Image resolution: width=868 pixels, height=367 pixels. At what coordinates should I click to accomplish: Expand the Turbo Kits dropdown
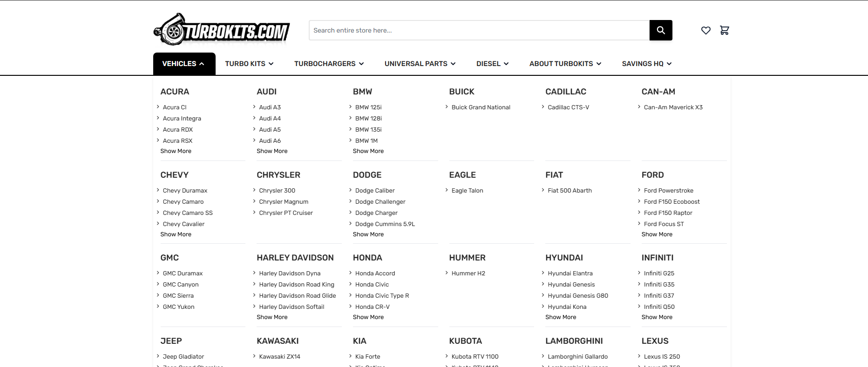(249, 64)
